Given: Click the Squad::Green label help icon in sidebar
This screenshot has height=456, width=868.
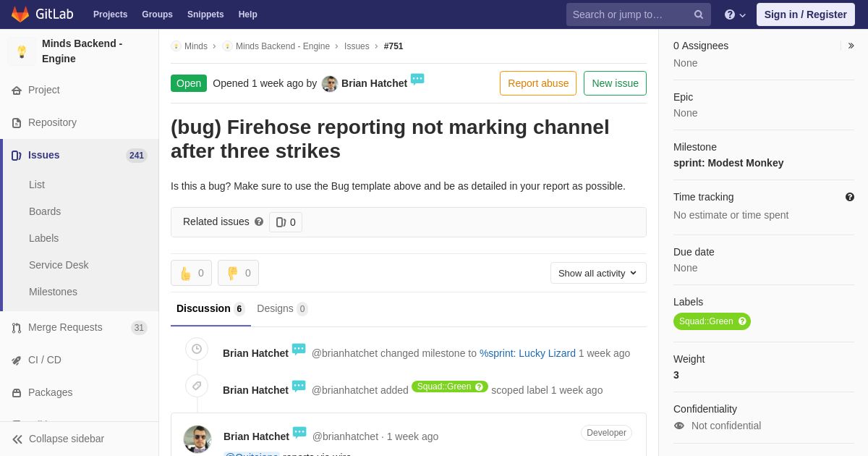Looking at the screenshot, I should point(742,321).
